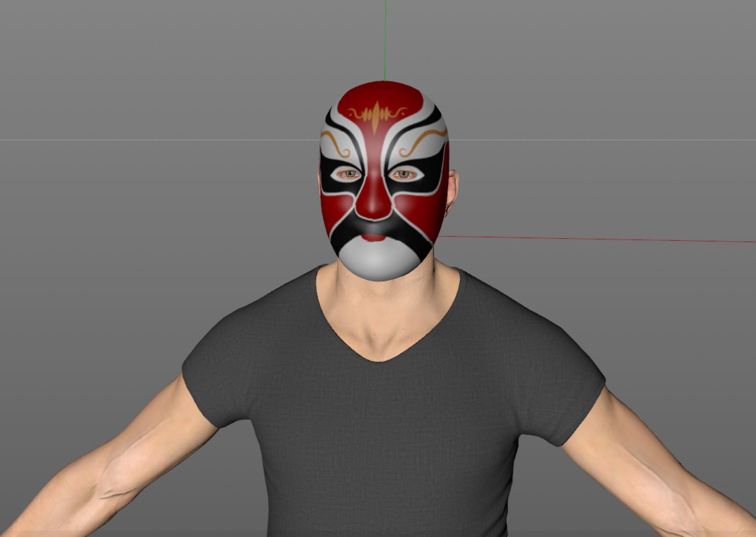Click the green vertical Y-axis line above head

tap(385, 39)
